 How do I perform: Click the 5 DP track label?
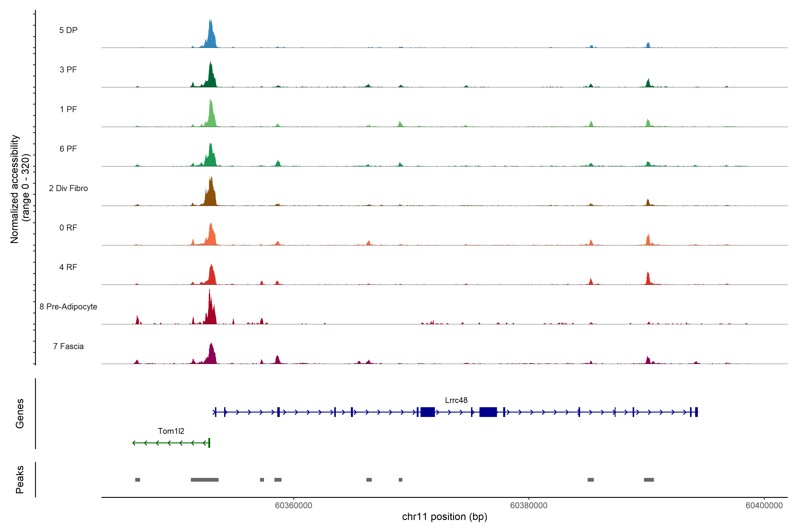tap(68, 30)
